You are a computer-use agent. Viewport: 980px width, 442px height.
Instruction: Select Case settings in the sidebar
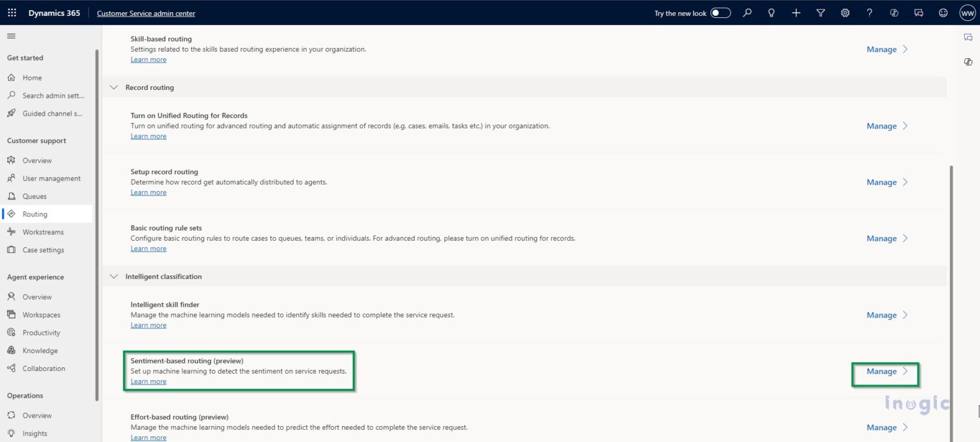tap(43, 249)
